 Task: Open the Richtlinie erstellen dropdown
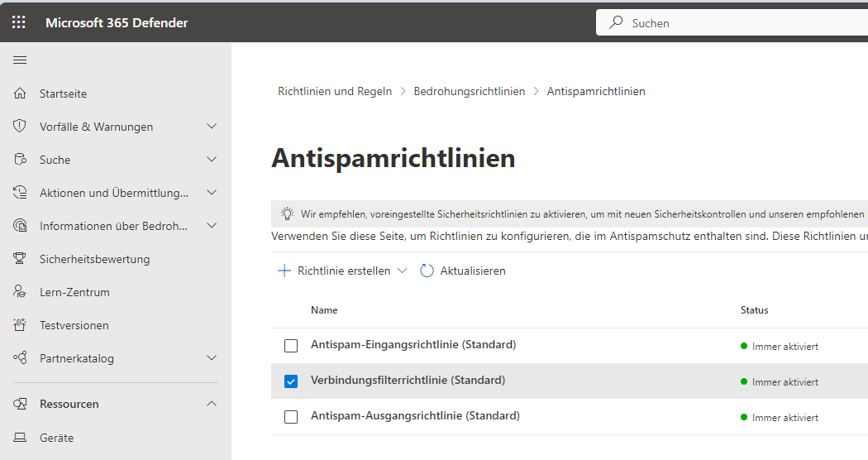403,271
